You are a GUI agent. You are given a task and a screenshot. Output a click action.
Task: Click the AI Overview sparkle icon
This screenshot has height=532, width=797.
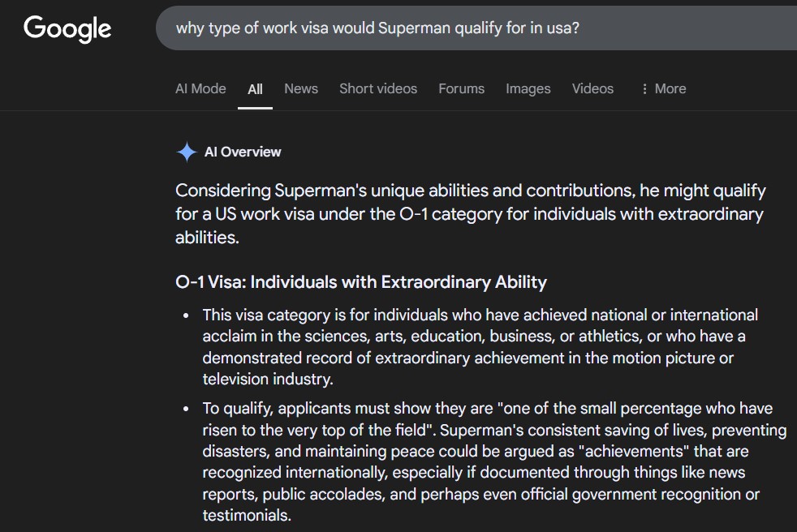pos(187,152)
